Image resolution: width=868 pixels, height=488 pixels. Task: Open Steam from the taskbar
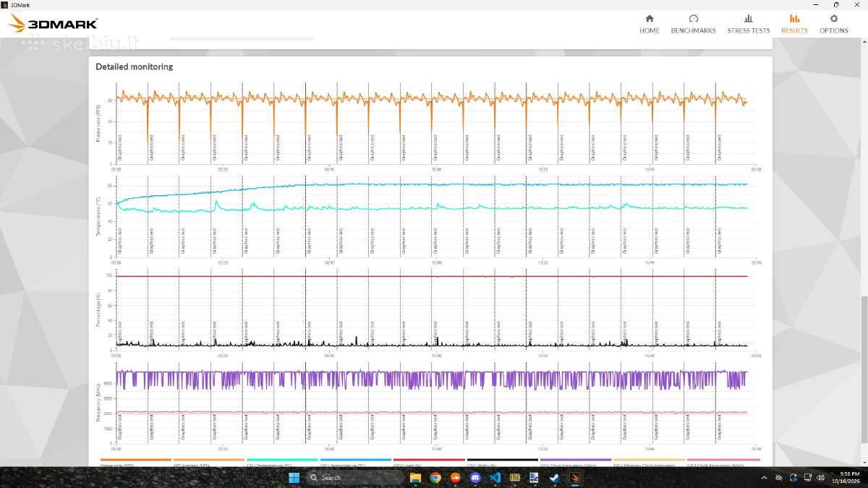pos(554,478)
